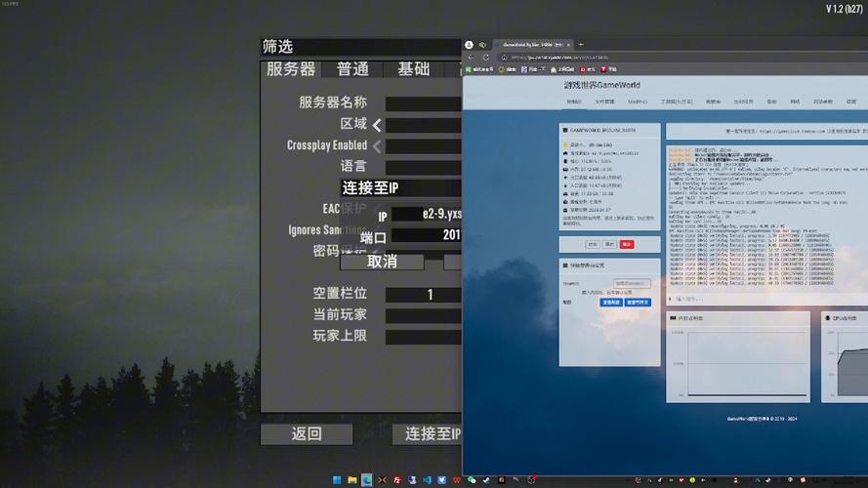Open the Edge browser taskbar icon
Screen dimensions: 868x488
tap(367, 479)
